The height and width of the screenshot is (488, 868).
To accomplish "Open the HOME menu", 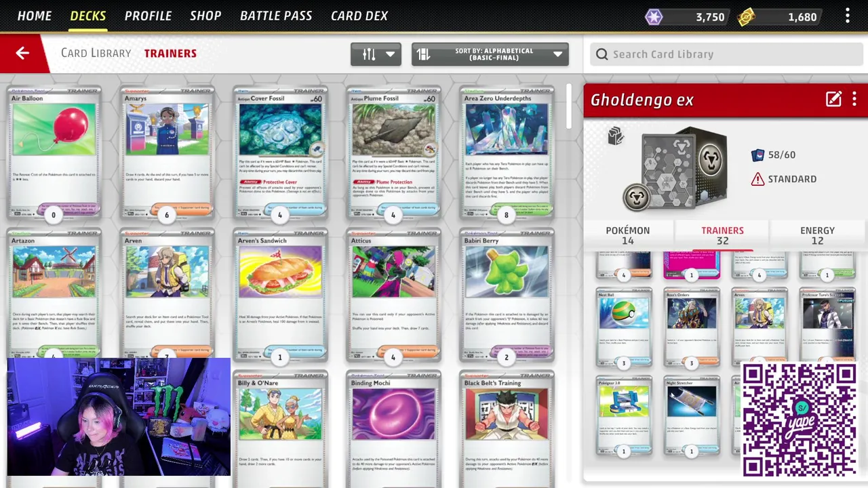I will coord(35,16).
